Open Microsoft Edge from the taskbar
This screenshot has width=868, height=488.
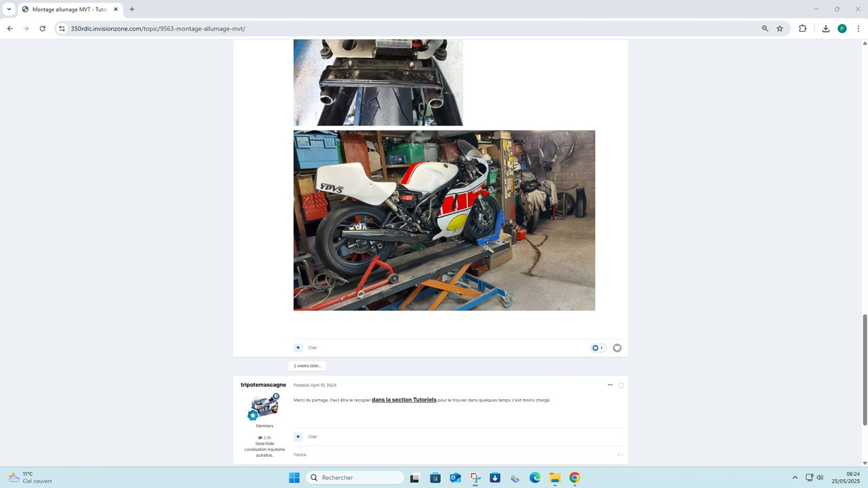coord(535,478)
